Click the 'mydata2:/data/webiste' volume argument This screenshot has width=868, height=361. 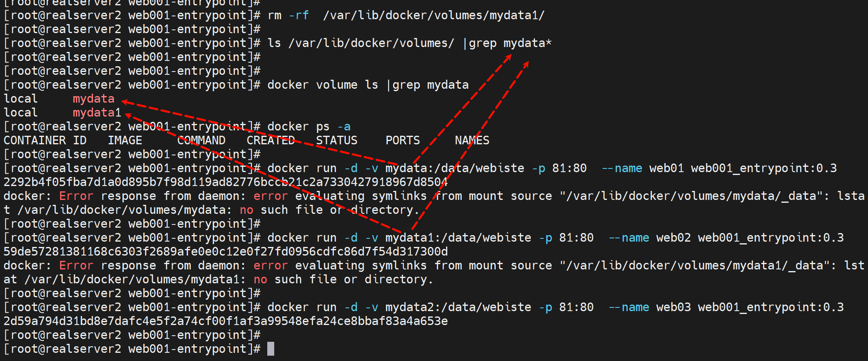point(458,307)
